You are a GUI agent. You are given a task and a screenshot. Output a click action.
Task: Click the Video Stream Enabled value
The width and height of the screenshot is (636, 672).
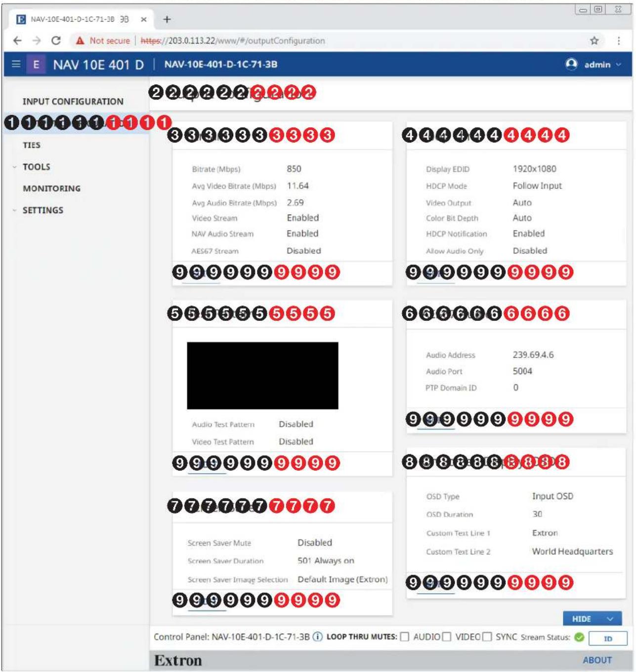(x=303, y=218)
